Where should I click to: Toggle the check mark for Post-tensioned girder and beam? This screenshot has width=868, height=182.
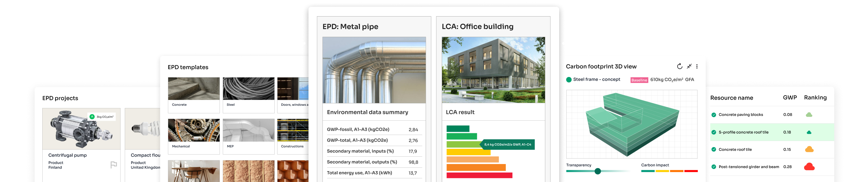pyautogui.click(x=714, y=167)
